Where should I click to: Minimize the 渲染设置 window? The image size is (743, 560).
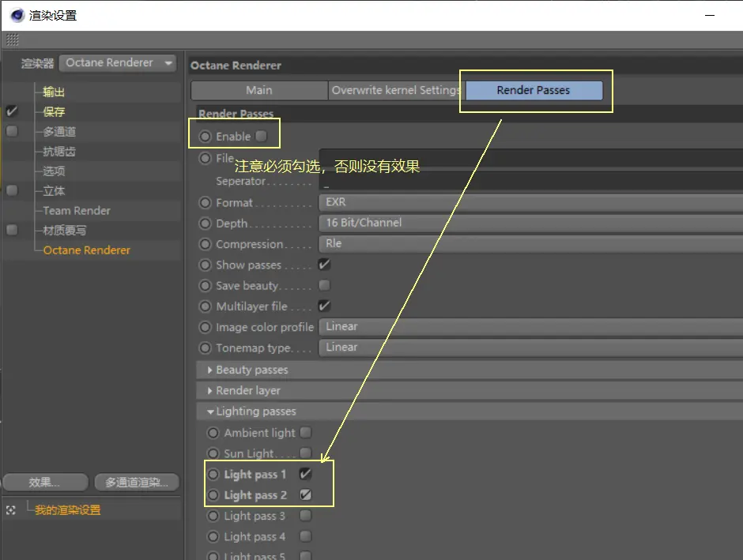pos(709,15)
